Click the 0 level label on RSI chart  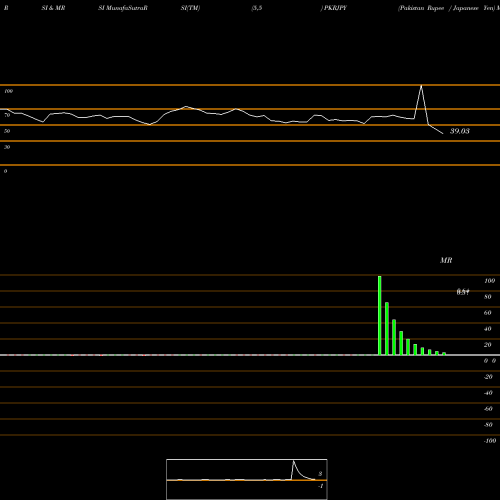coord(5,171)
